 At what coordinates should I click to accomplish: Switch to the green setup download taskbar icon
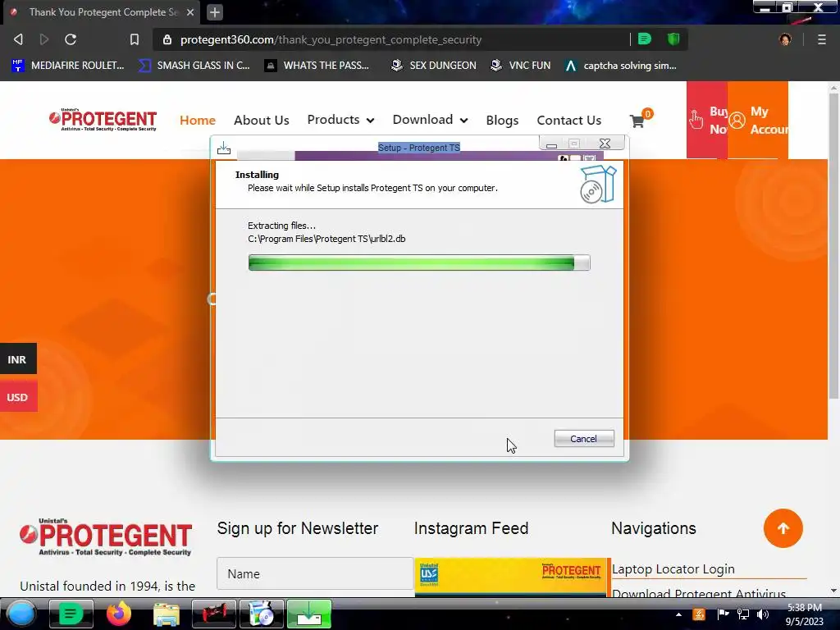309,614
